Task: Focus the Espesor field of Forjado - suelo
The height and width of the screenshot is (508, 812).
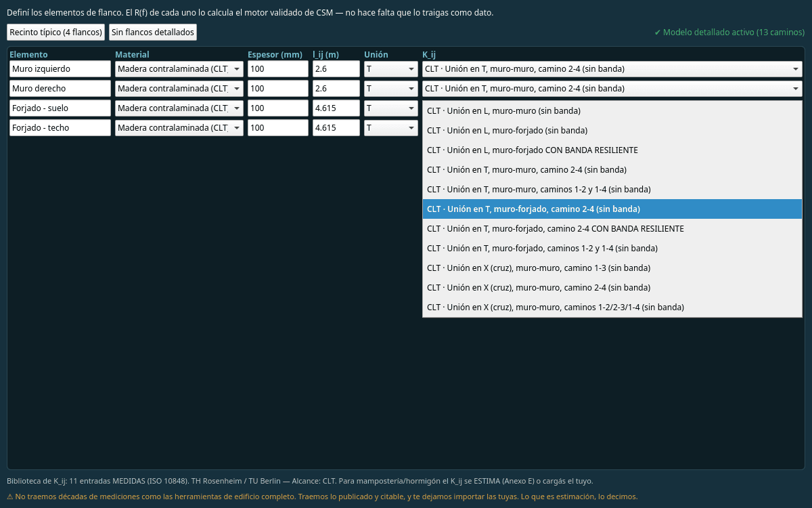Action: 278,108
